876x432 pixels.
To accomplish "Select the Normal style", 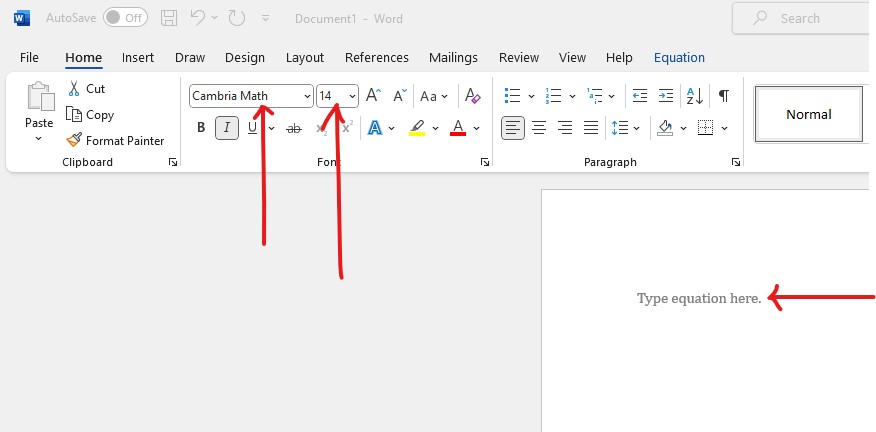I will [x=808, y=114].
